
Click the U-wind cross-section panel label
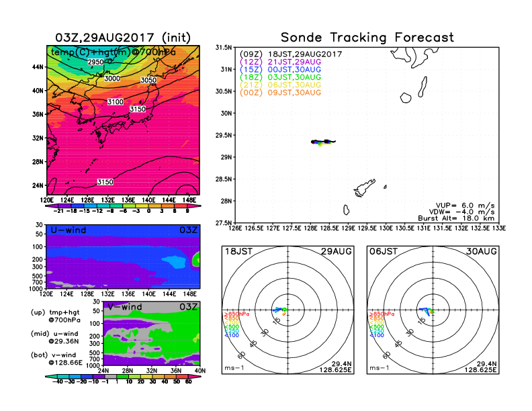coord(68,230)
